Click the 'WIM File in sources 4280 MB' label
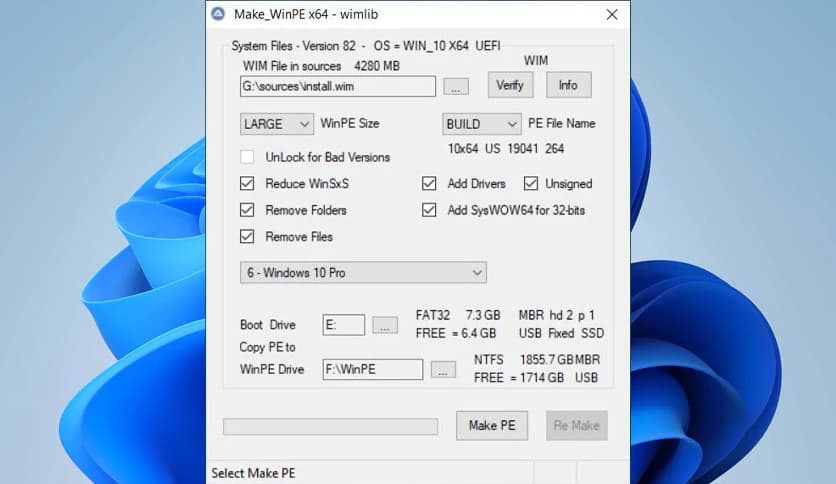Screen dimensions: 836x484 321,66
